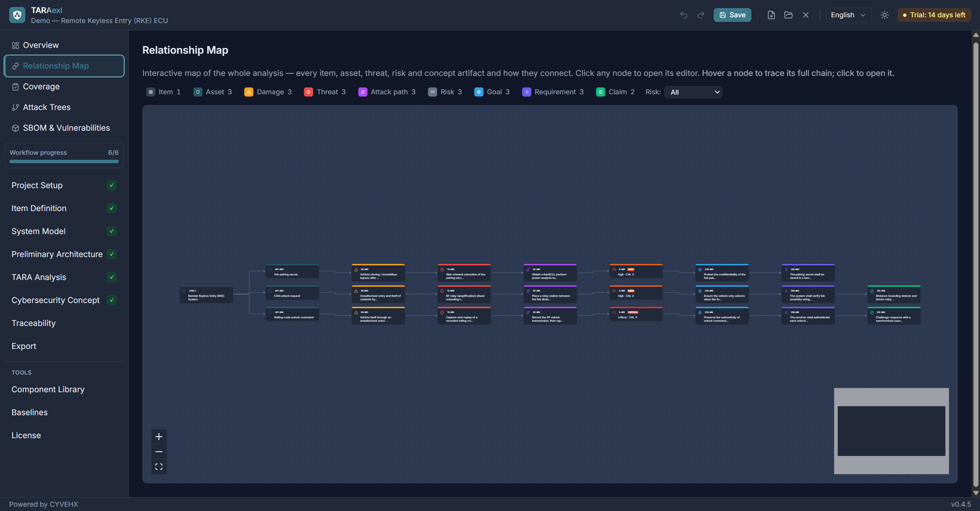Zoom in on the relationship map
Viewport: 980px width, 511px height.
click(x=159, y=437)
